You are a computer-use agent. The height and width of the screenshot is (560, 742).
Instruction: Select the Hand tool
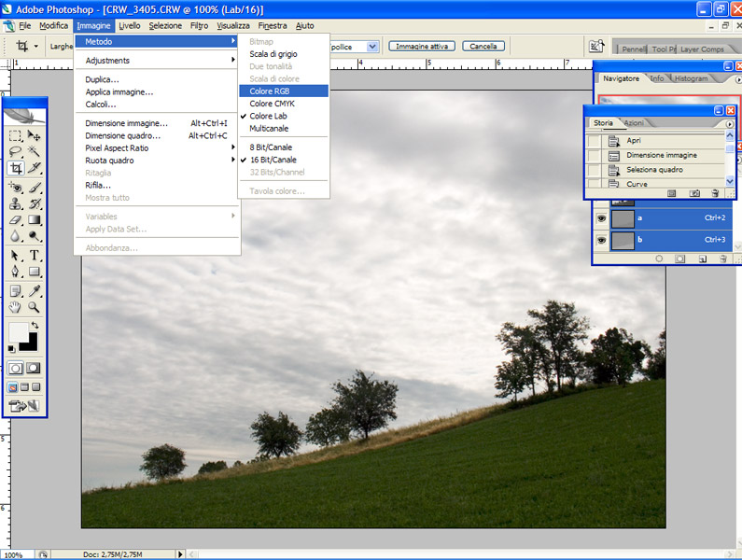(x=16, y=307)
